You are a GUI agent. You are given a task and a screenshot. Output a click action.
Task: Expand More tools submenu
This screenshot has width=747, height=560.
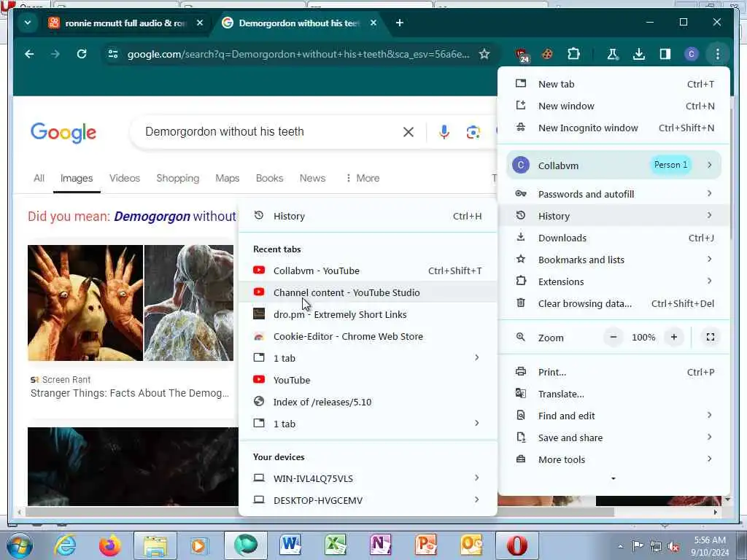tap(614, 459)
